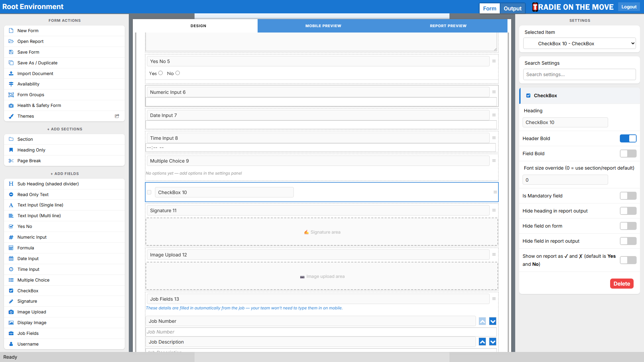This screenshot has width=644, height=362.
Task: Switch to the Mobile Preview tab
Action: pos(323,26)
